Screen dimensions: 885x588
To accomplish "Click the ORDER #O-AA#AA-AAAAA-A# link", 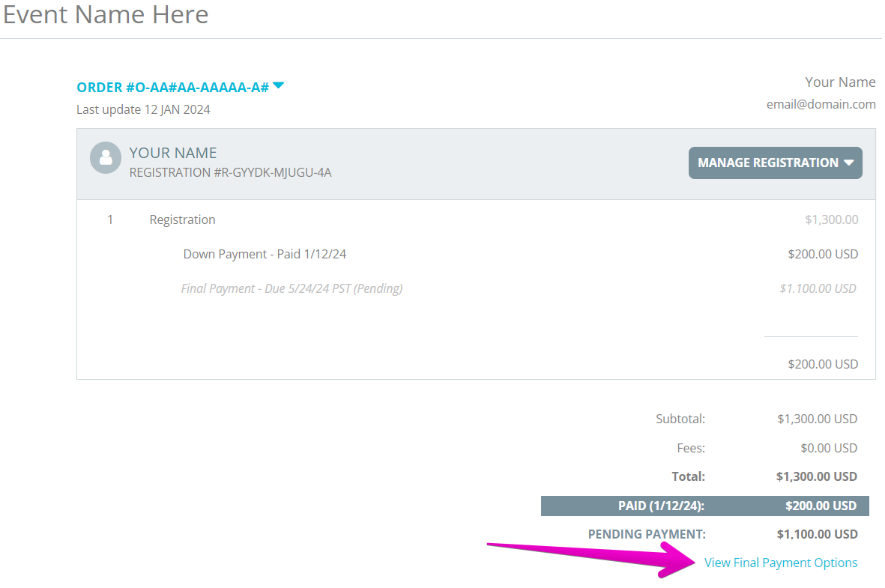I will 172,88.
